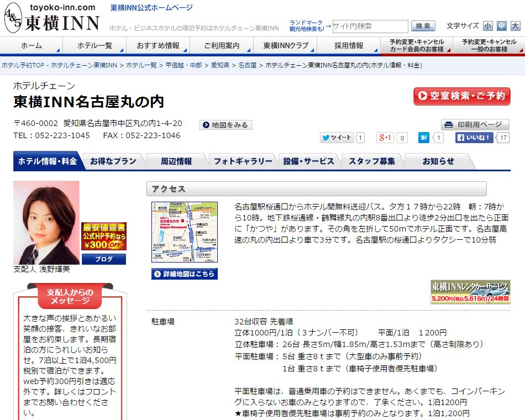The image size is (525, 420).
Task: Open the 採用情報 navigation menu
Action: [x=349, y=45]
